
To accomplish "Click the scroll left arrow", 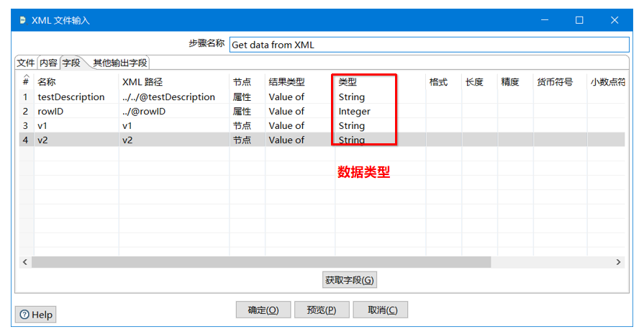I will [25, 262].
